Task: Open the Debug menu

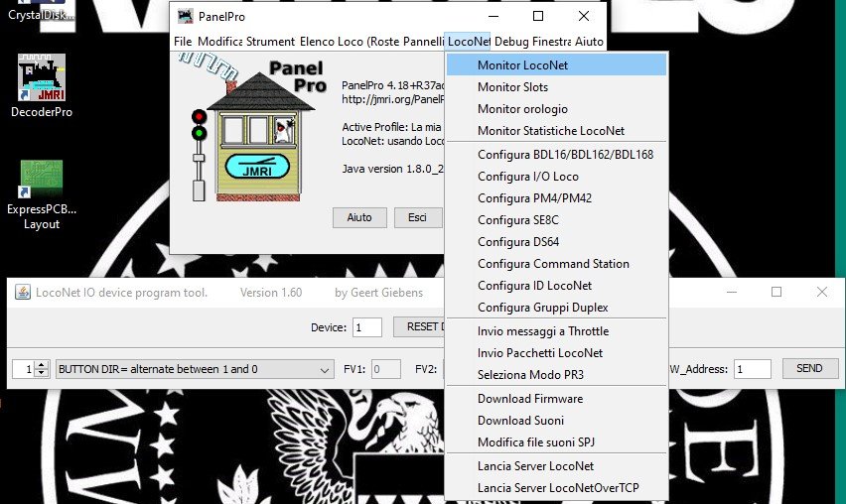Action: tap(511, 42)
